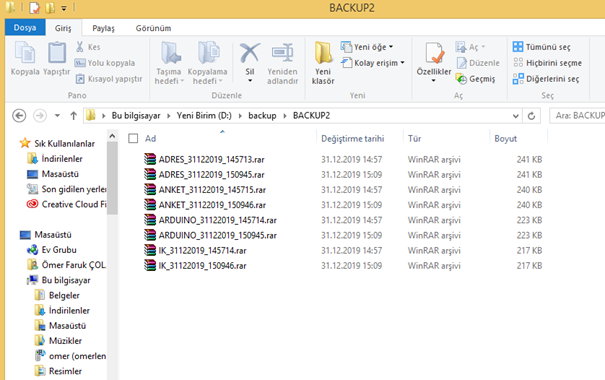605x380 pixels.
Task: Click the red X Sil delete icon
Action: [x=250, y=53]
